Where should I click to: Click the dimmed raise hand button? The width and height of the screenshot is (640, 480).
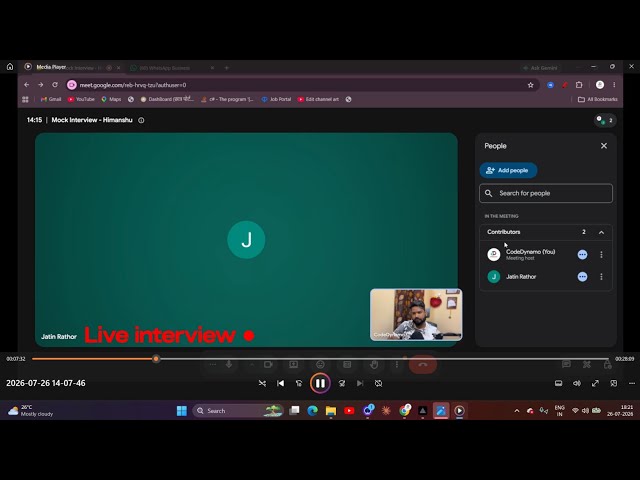click(374, 364)
